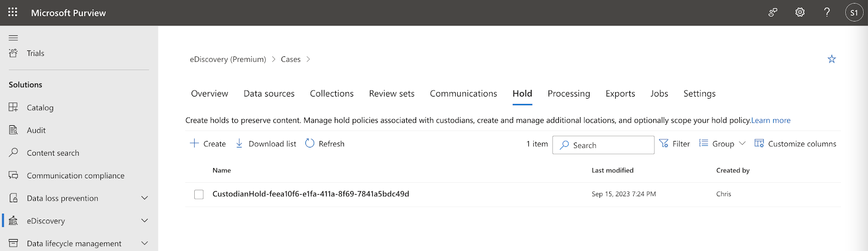Click the Data loss prevention icon

(14, 198)
